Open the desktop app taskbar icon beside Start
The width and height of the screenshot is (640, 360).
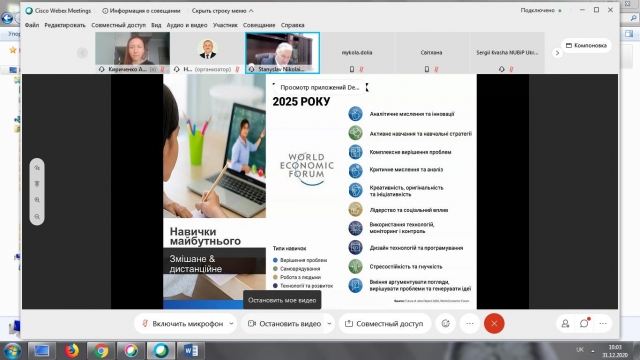42,351
